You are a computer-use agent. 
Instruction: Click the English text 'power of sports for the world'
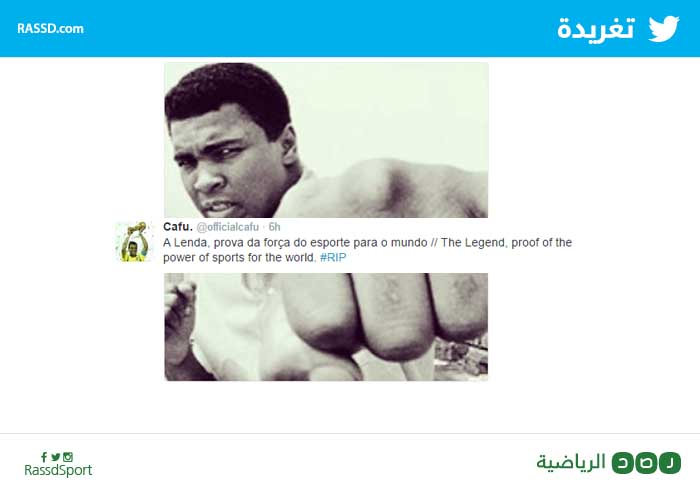point(240,258)
